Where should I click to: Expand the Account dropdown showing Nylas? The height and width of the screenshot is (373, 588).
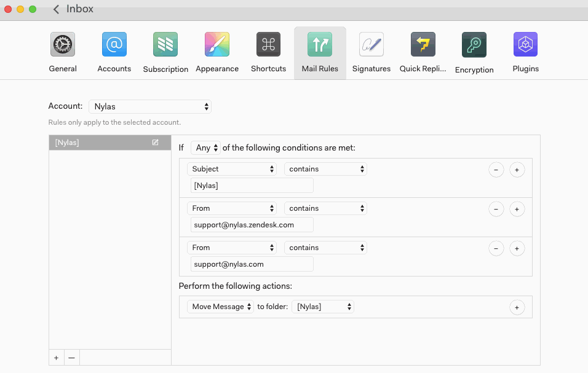[150, 107]
